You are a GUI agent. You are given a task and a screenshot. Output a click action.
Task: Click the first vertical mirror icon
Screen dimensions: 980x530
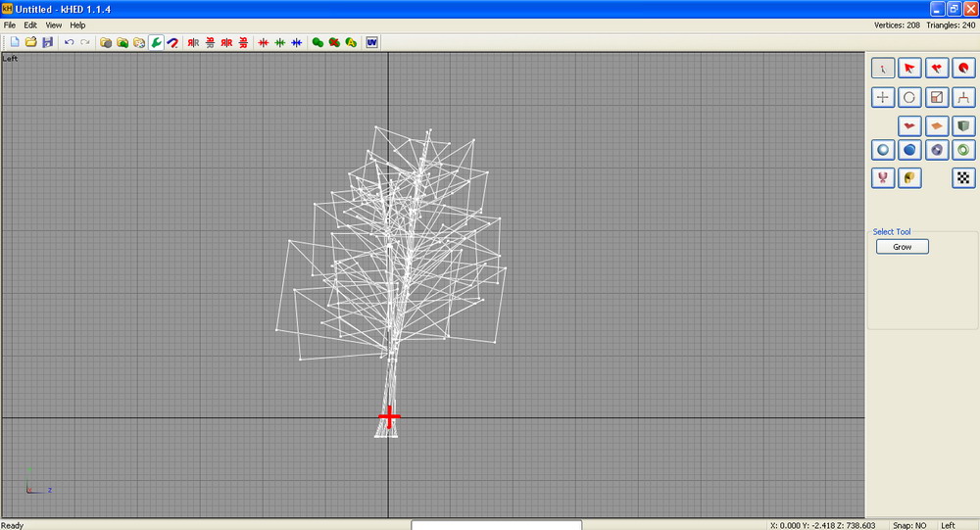210,42
